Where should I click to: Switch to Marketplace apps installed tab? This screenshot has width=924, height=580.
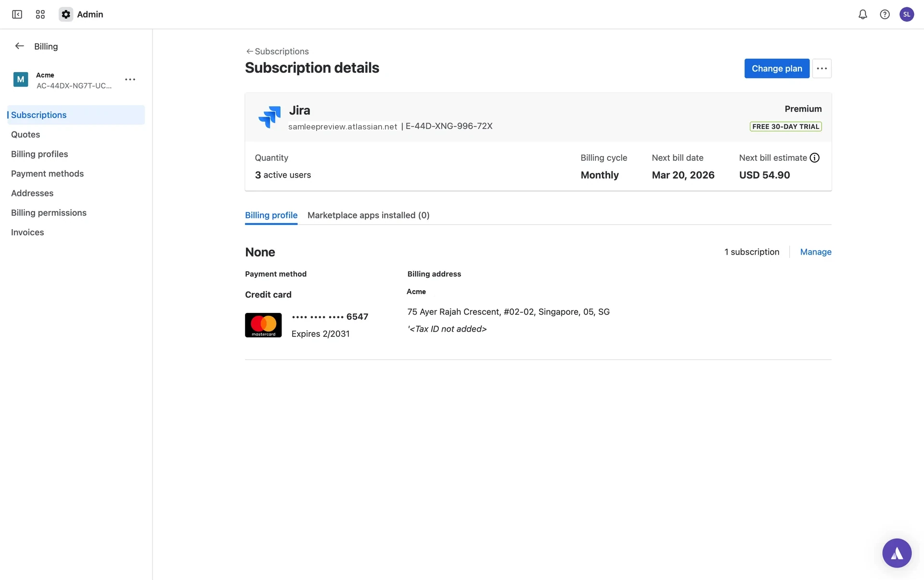(368, 215)
